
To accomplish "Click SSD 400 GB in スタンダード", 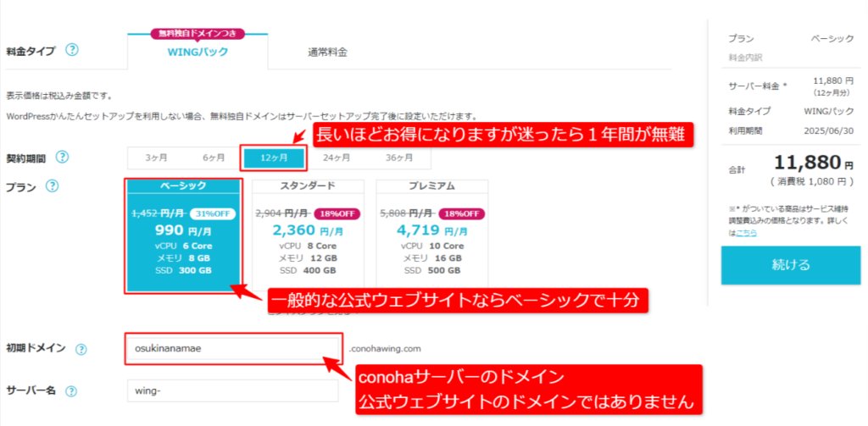I will point(308,270).
